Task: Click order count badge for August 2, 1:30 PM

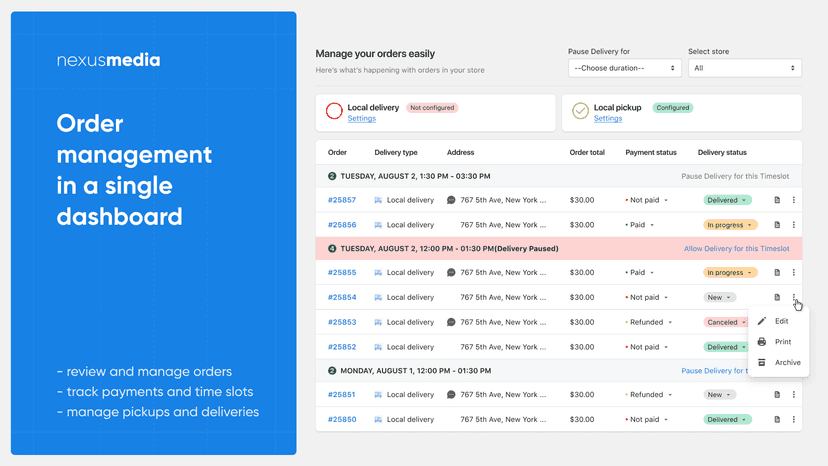Action: click(x=332, y=176)
